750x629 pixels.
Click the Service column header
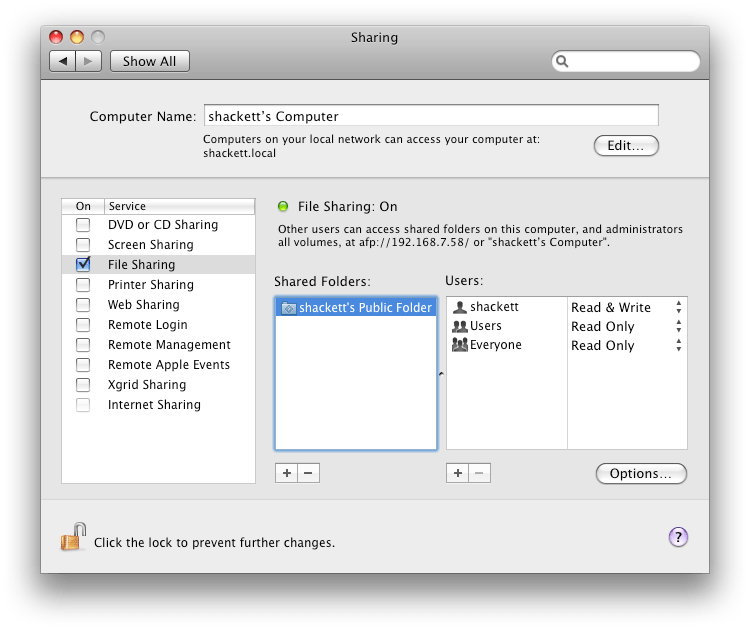click(179, 206)
